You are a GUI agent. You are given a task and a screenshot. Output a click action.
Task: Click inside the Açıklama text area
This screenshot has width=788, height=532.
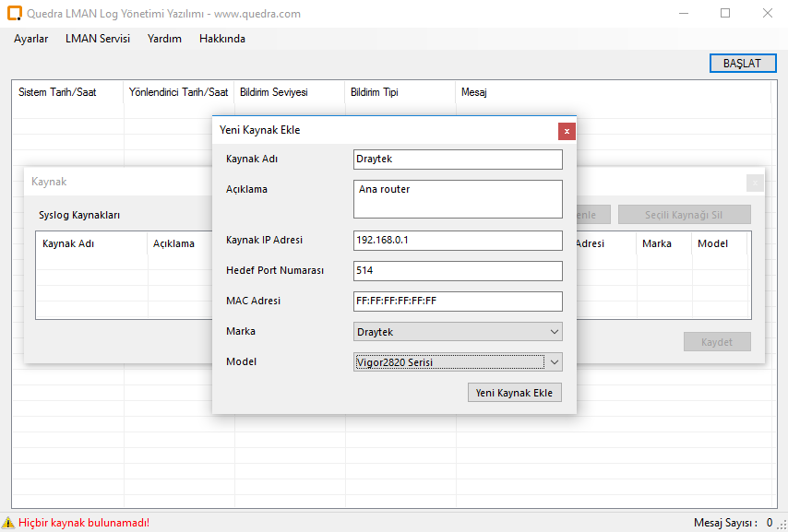coord(457,198)
